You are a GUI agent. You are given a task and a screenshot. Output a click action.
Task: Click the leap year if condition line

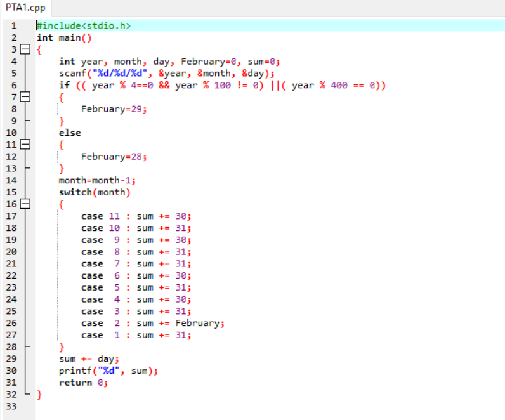click(222, 86)
